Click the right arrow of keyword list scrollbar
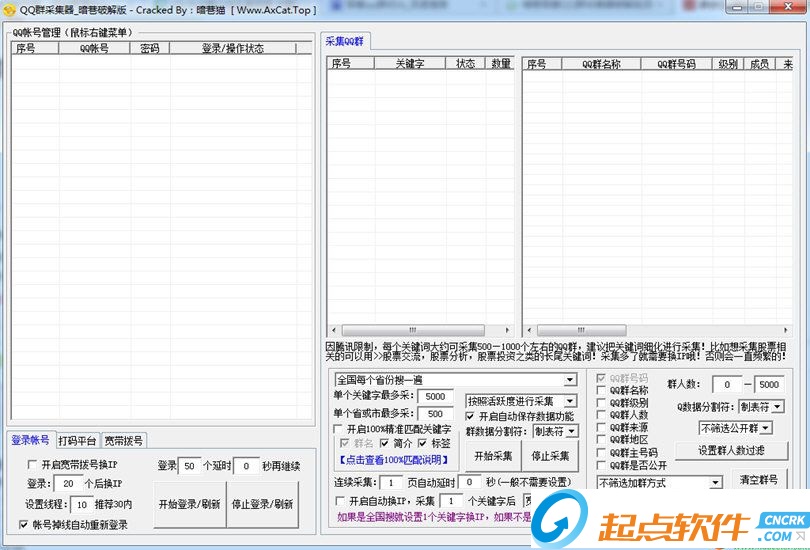 507,329
